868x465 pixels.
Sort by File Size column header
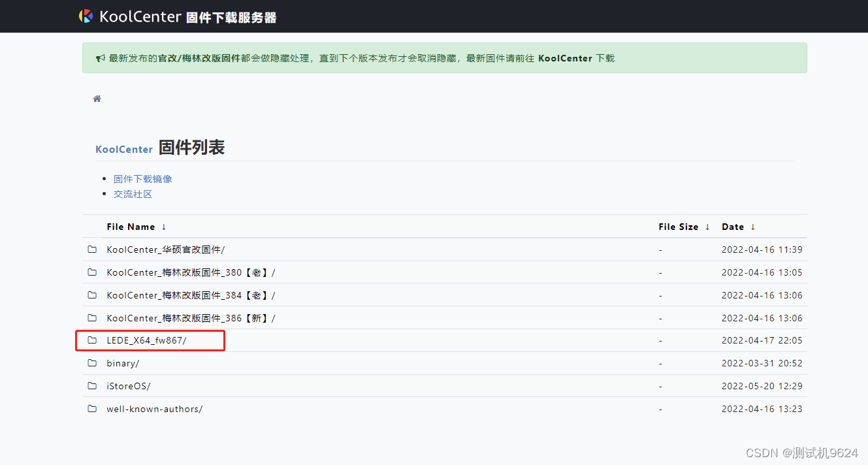(679, 227)
